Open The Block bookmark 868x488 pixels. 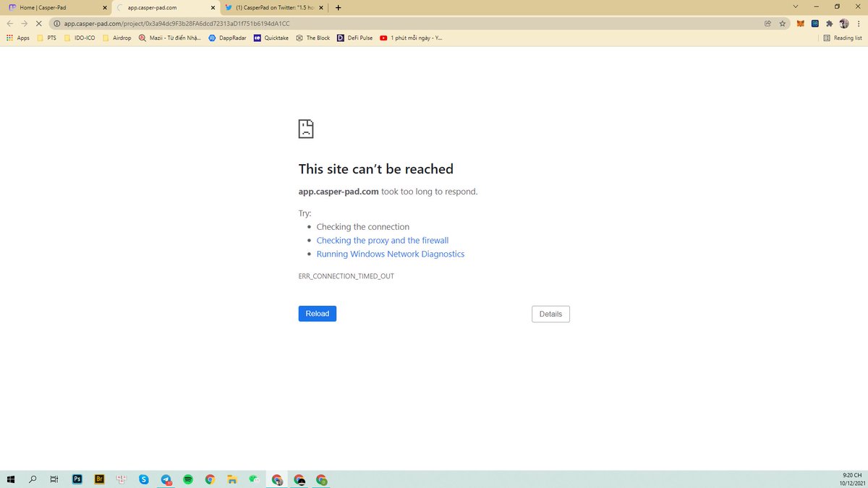pos(312,38)
